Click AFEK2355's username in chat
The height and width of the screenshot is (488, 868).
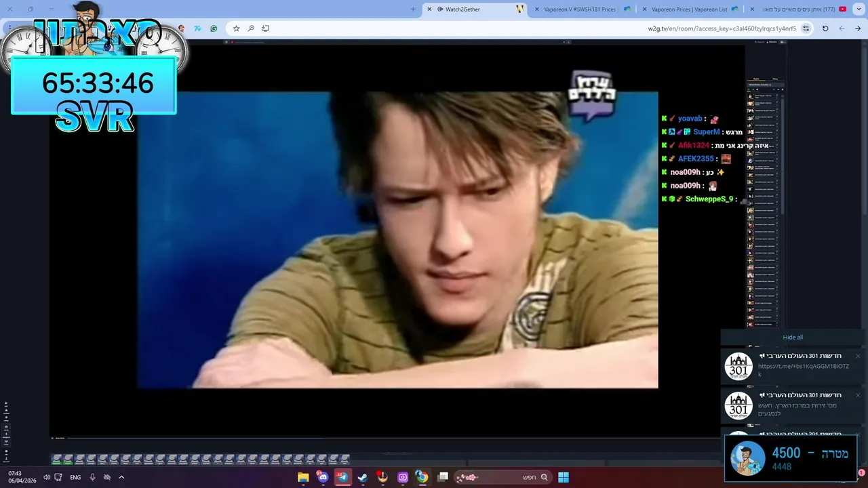pyautogui.click(x=696, y=159)
